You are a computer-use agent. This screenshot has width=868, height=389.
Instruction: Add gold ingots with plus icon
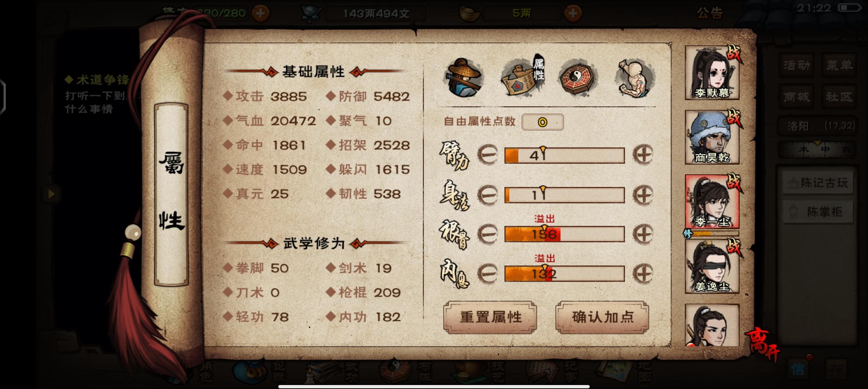573,14
